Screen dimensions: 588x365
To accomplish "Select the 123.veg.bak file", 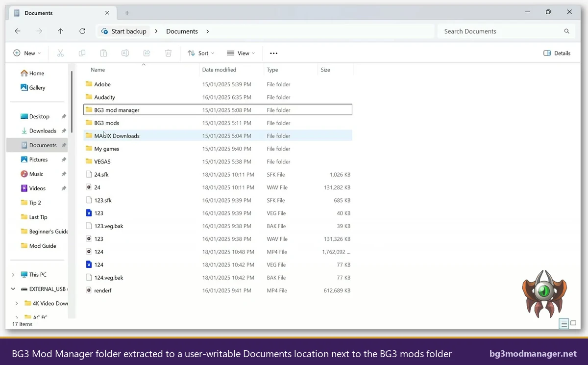I will click(x=218, y=226).
